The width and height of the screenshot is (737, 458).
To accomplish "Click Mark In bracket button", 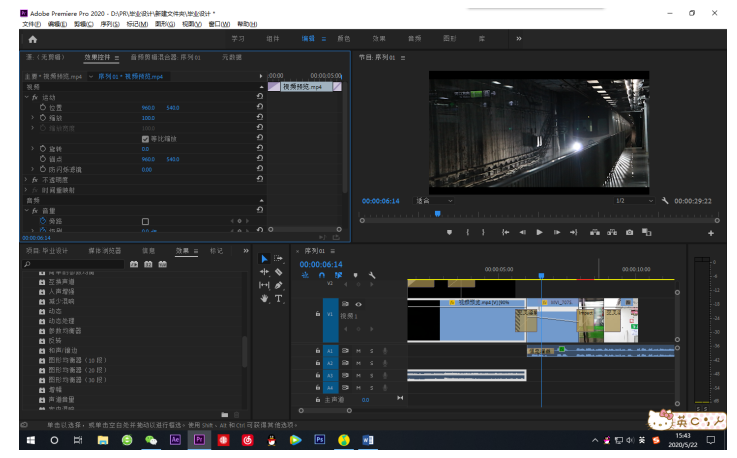I will pos(467,232).
